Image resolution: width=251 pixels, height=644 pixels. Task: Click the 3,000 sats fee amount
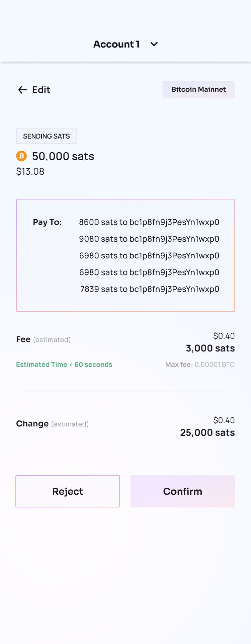(x=210, y=348)
